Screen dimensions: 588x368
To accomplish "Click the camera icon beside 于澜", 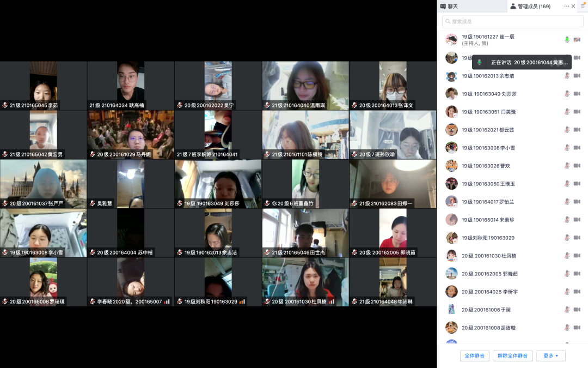I will [577, 310].
